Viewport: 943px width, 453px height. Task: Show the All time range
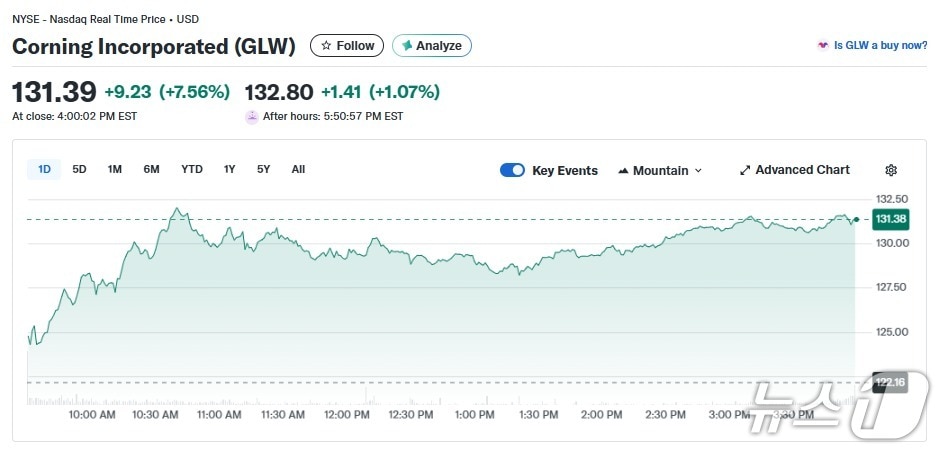click(298, 169)
